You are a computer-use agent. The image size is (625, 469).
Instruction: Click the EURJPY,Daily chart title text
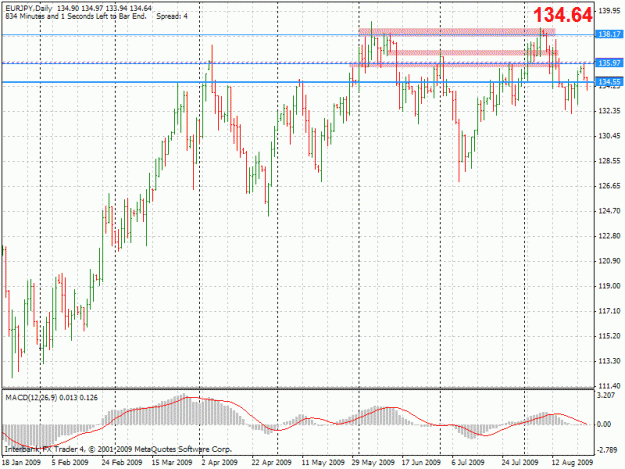point(30,8)
